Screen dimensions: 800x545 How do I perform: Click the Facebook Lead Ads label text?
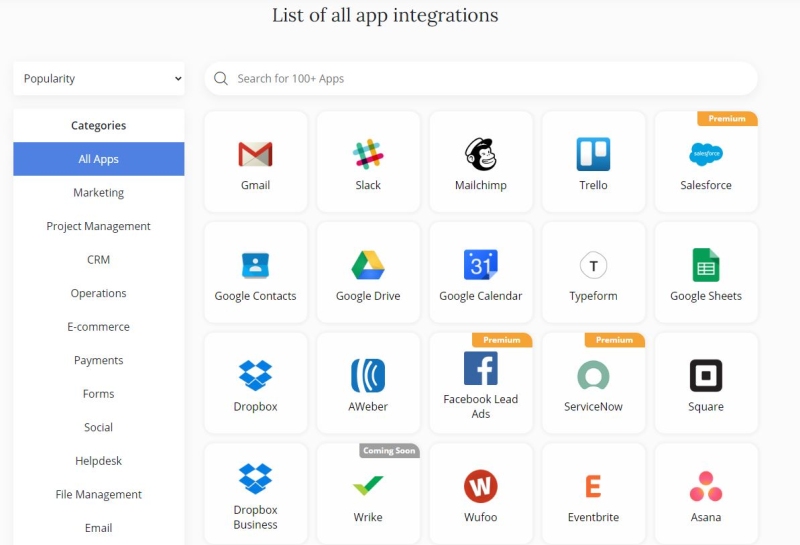pos(481,407)
